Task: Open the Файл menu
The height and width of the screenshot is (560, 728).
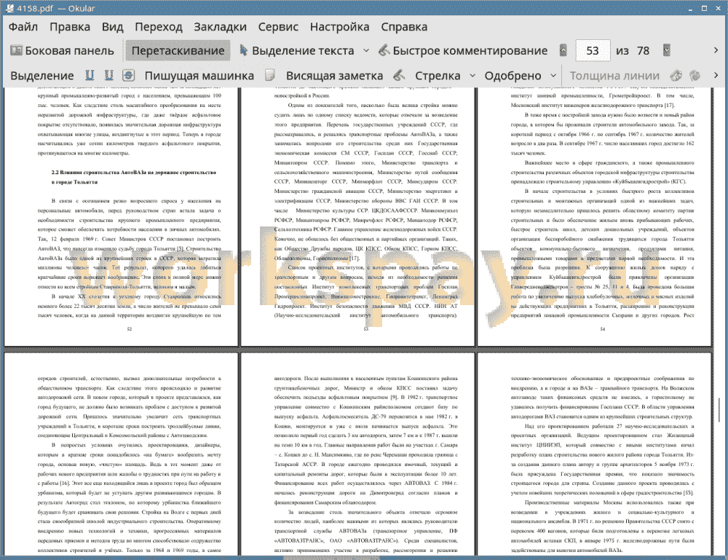Action: pyautogui.click(x=23, y=27)
